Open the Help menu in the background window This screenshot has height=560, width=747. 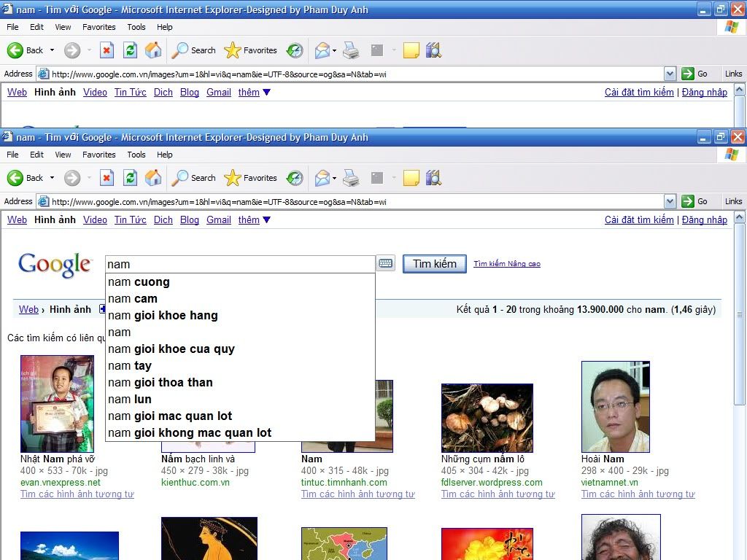165,27
